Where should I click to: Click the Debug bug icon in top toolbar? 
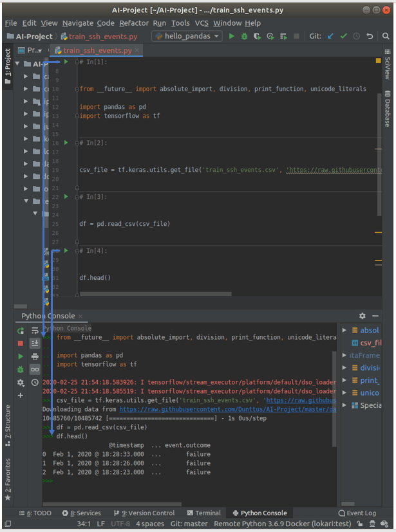pos(244,37)
